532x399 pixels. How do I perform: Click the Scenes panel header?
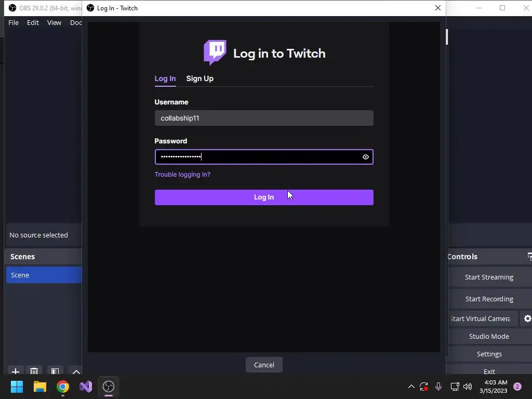tap(44, 257)
